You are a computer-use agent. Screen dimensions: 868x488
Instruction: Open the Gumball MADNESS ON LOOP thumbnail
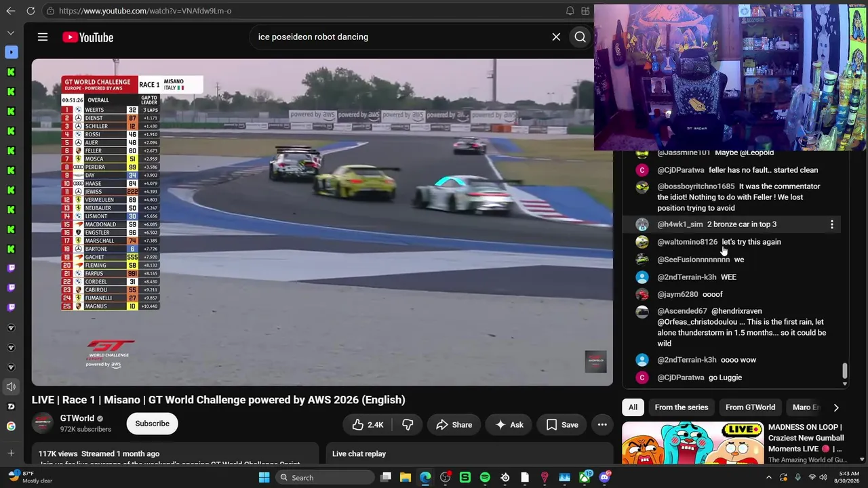[x=692, y=443]
